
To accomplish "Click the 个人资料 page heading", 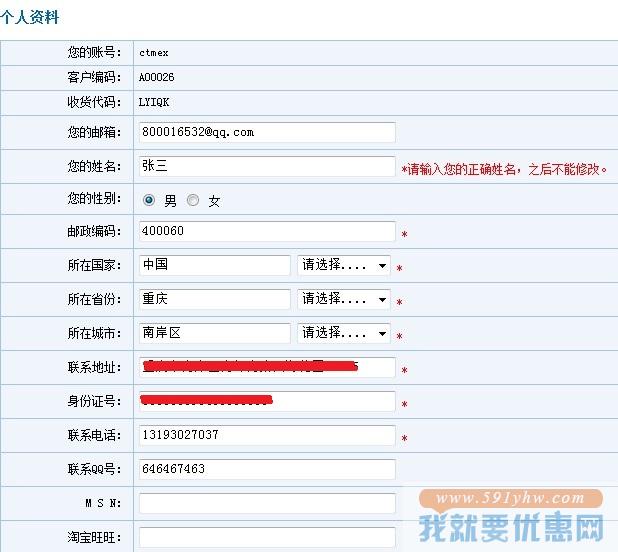I will (30, 17).
